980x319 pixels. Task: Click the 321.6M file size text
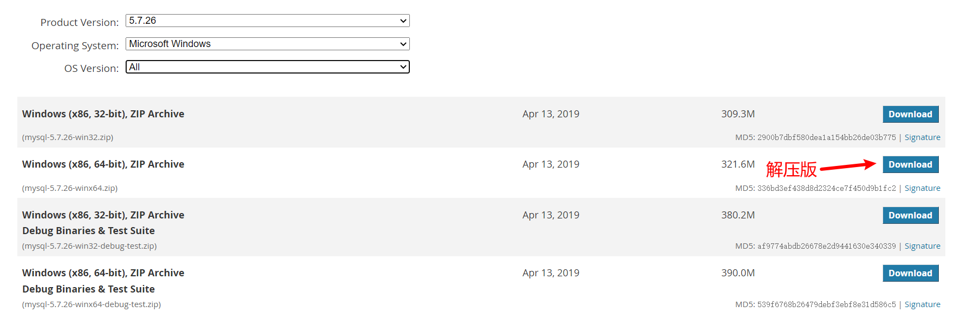click(737, 164)
